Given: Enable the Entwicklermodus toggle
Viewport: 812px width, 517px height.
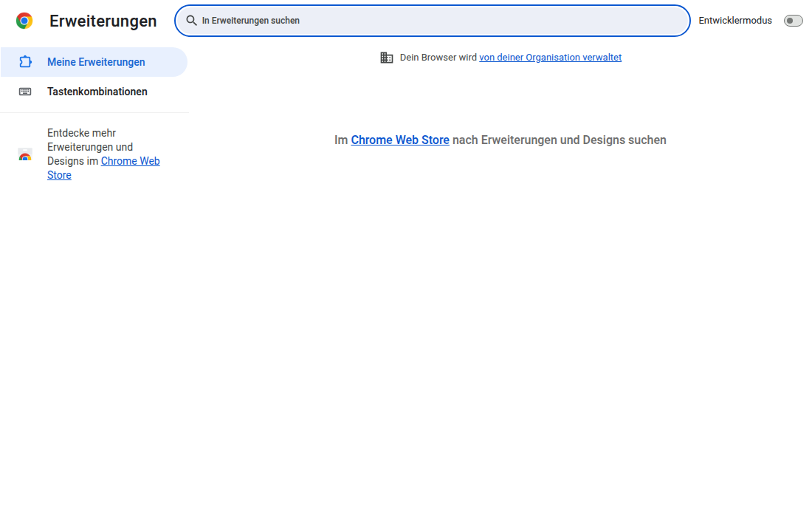Looking at the screenshot, I should pyautogui.click(x=793, y=21).
